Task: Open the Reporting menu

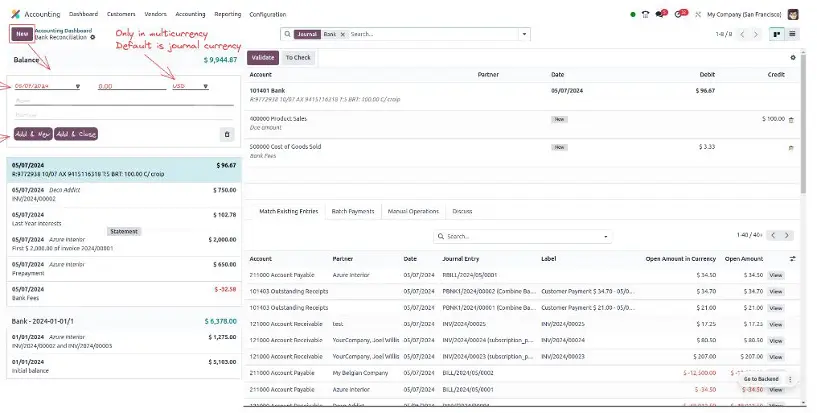Action: coord(227,14)
